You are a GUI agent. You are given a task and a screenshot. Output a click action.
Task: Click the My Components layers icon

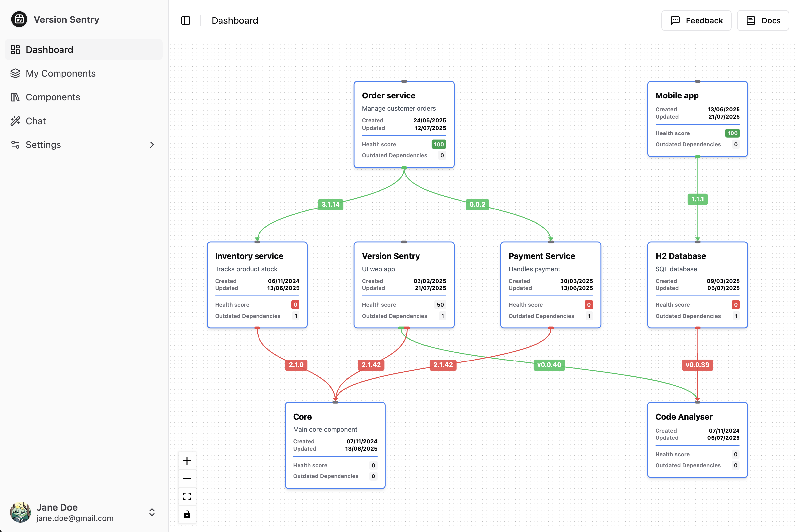pos(15,73)
